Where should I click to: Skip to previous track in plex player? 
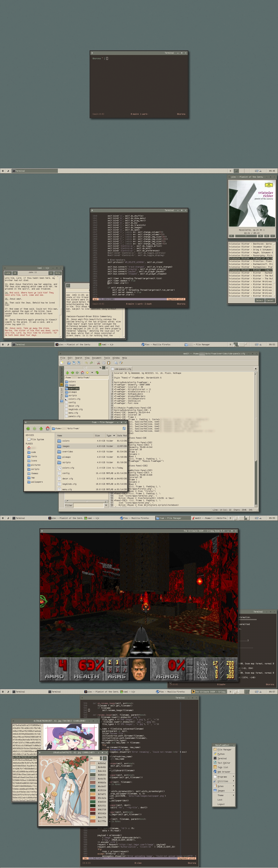point(231,236)
